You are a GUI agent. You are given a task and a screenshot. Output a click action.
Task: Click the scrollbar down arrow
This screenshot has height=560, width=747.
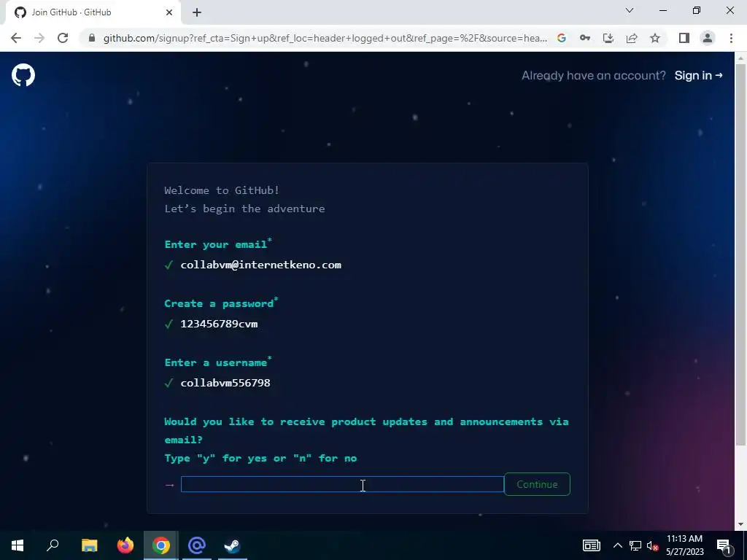coord(740,525)
